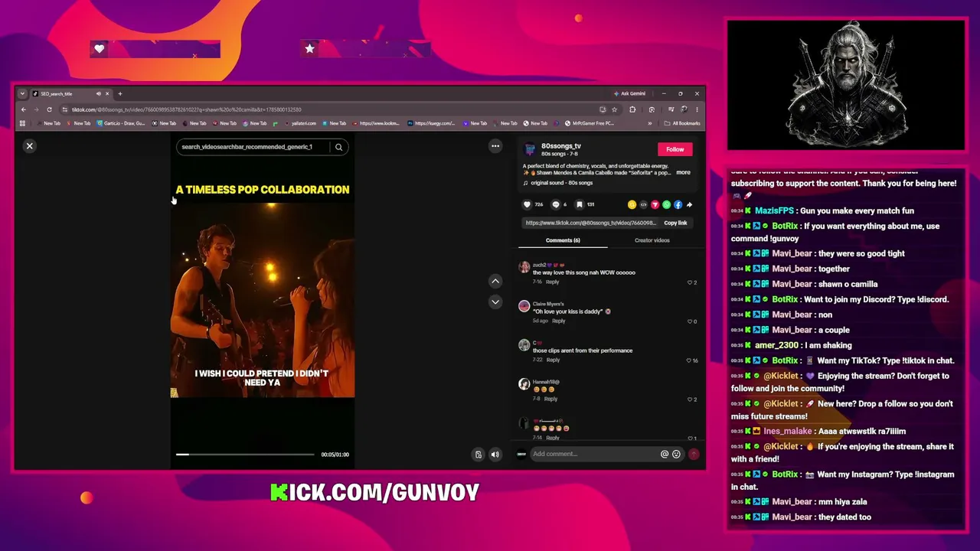980x551 pixels.
Task: Reply to zuch2's comment
Action: [x=552, y=282]
